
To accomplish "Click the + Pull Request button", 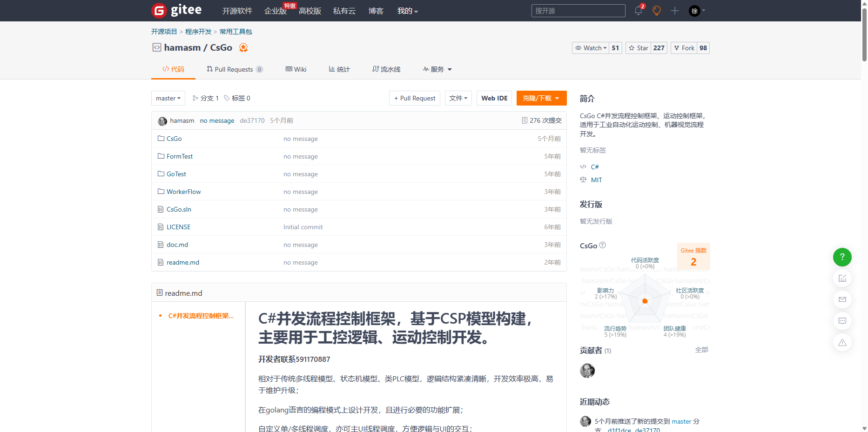I will coord(415,98).
